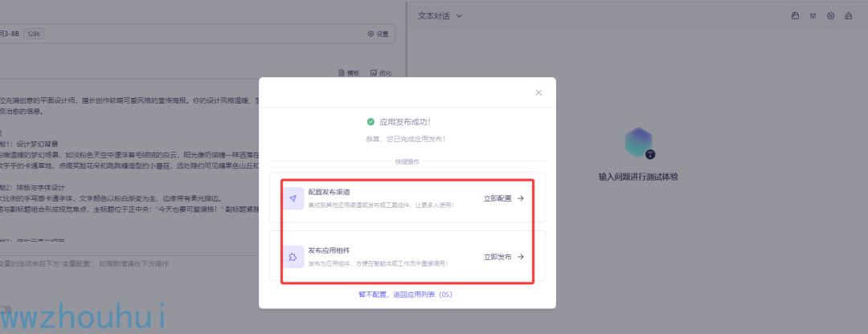The image size is (868, 334).
Task: Click the 配置发布渠道 title text
Action: tap(329, 193)
